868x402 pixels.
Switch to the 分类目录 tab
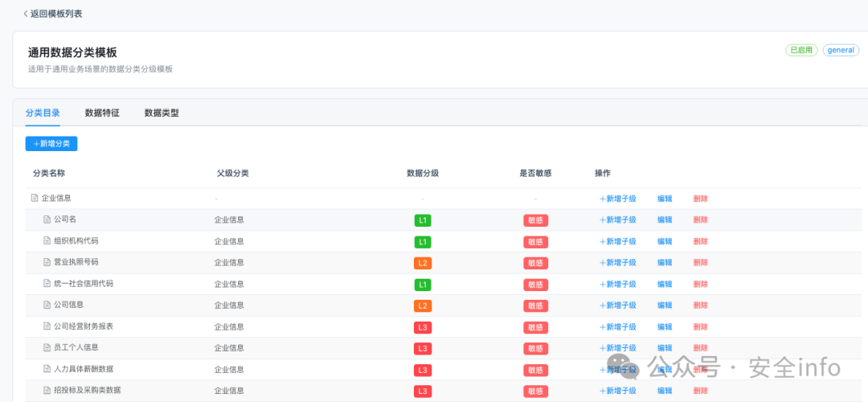click(x=43, y=113)
